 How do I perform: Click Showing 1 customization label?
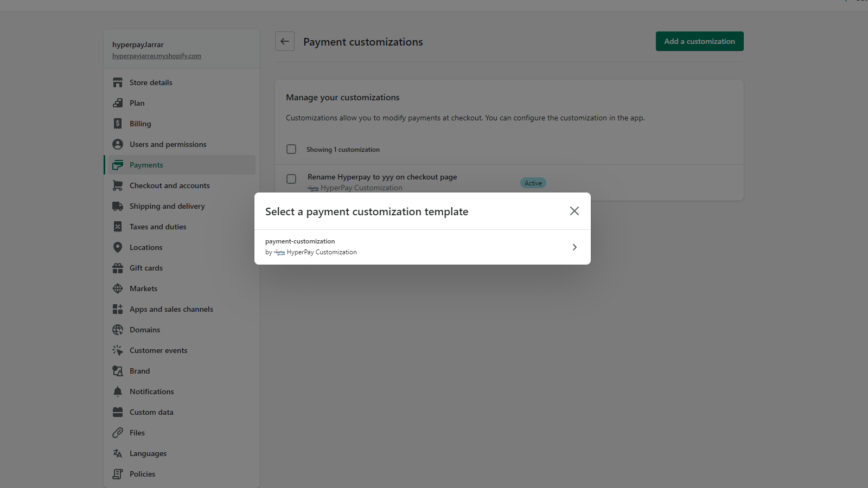[x=343, y=150]
